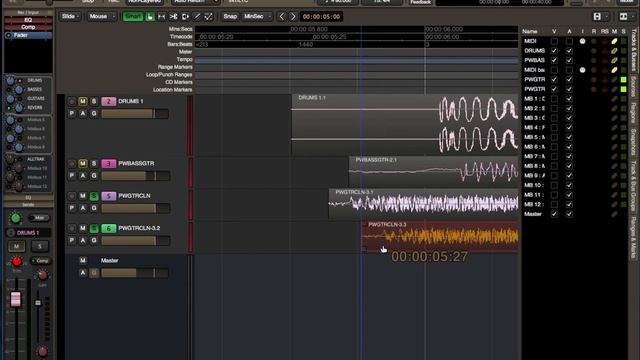Click the editor layout panes icon
The height and width of the screenshot is (360, 640).
click(623, 17)
